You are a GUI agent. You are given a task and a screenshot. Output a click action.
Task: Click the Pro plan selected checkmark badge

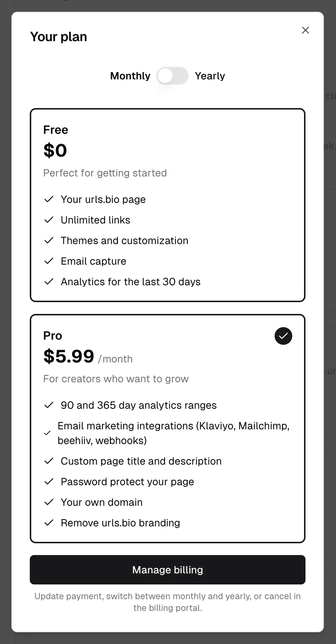283,336
